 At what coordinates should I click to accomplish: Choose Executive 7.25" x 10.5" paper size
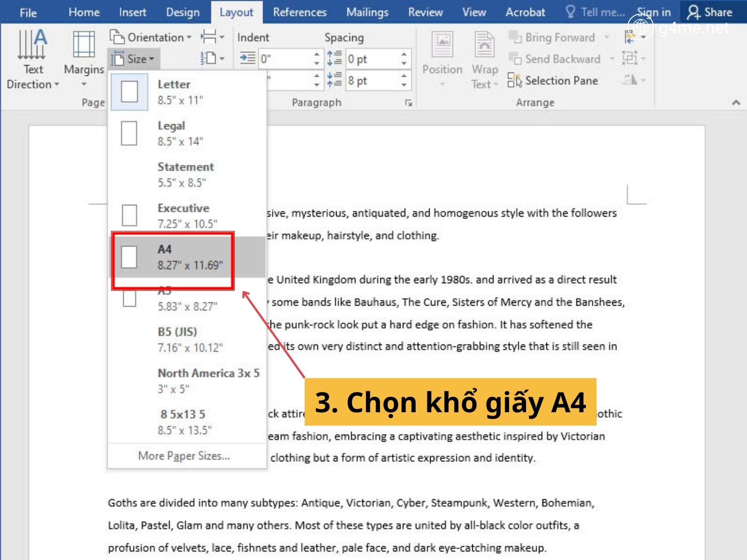click(187, 216)
